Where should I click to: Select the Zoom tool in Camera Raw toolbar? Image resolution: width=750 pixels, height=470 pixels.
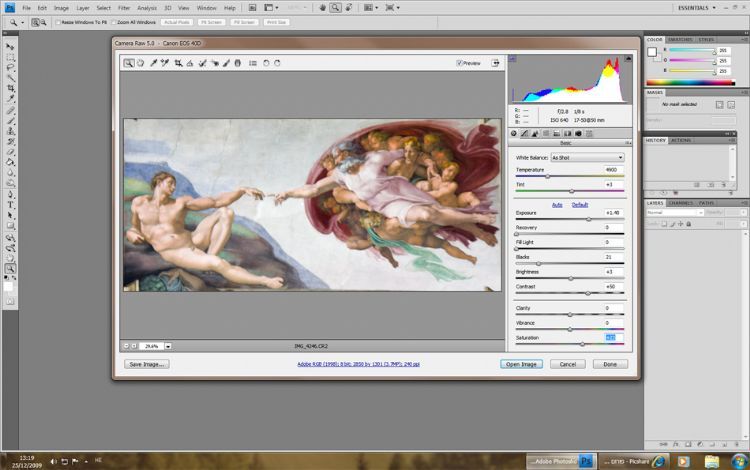pos(129,63)
